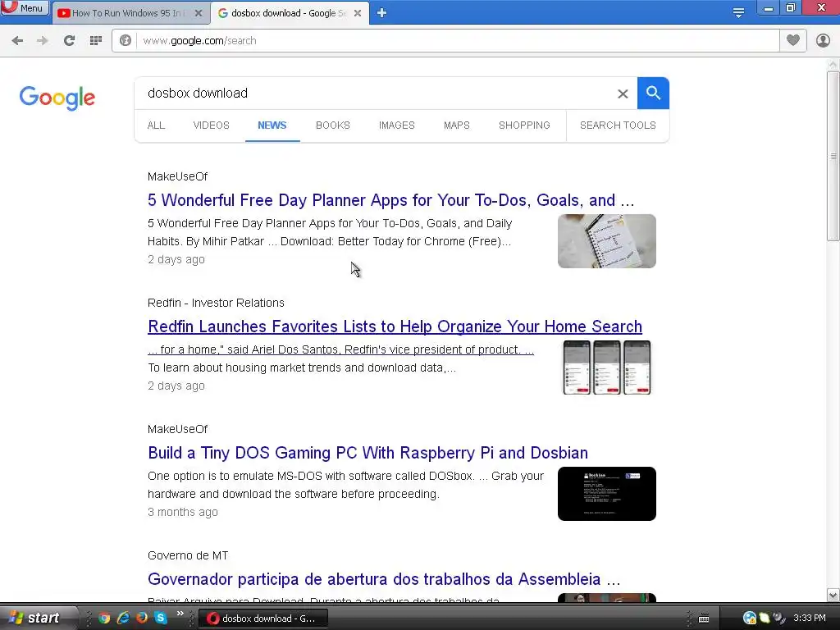Open the 5 Wonderful Free Day Planner Apps headline
The width and height of the screenshot is (840, 630).
tap(391, 200)
